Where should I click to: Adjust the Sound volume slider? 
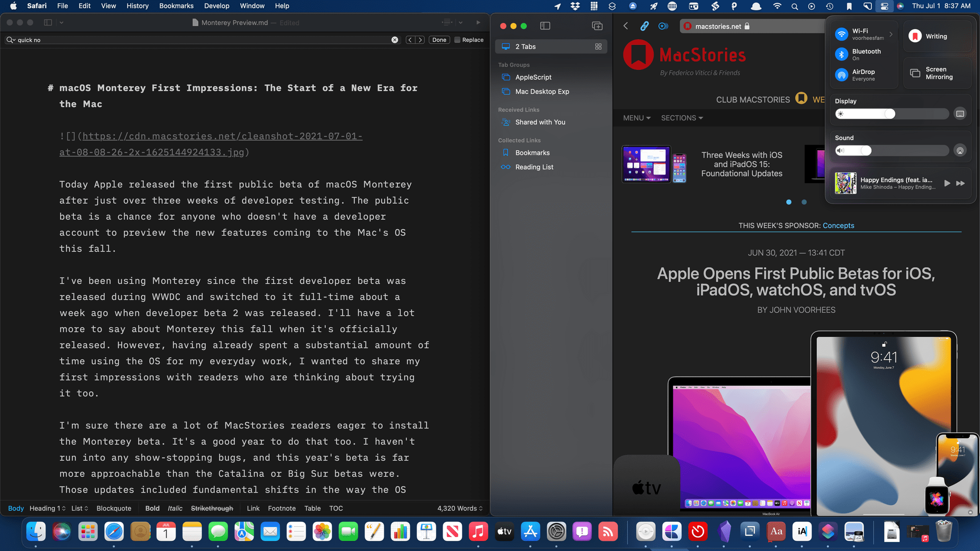tap(891, 151)
